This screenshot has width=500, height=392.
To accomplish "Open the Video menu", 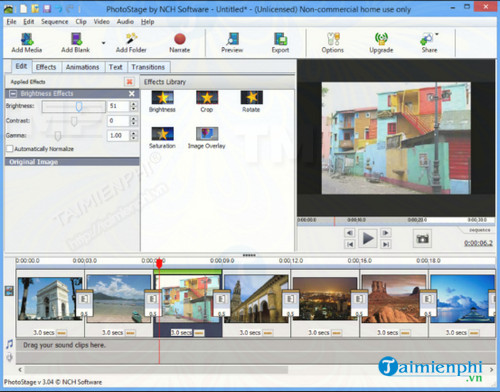I will click(x=102, y=22).
